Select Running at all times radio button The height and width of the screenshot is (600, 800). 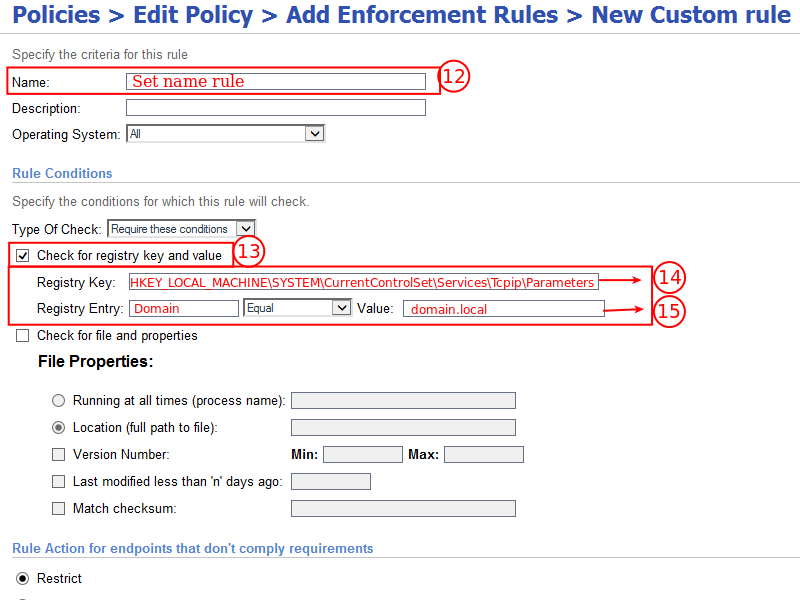pos(59,401)
